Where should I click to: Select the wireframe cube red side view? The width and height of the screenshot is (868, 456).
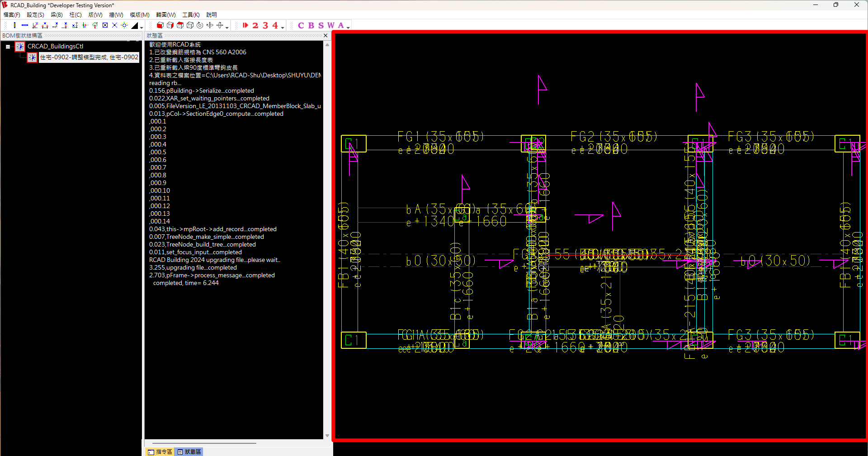170,25
